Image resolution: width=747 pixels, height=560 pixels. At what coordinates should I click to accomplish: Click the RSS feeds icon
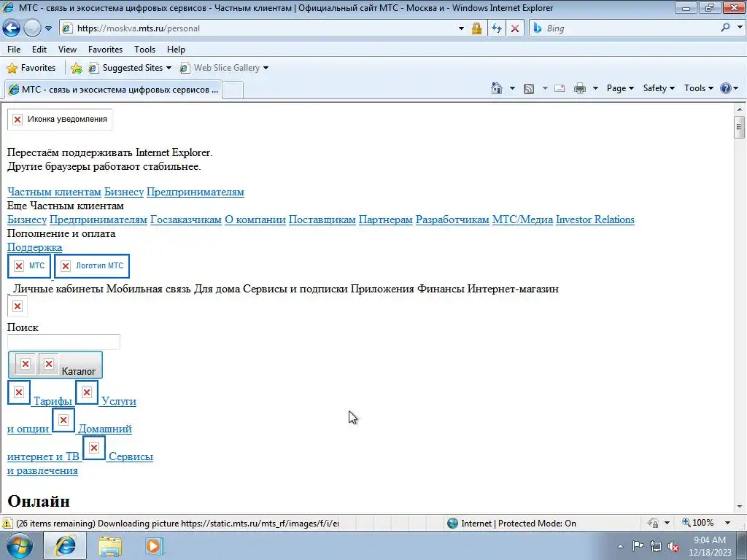tap(529, 88)
